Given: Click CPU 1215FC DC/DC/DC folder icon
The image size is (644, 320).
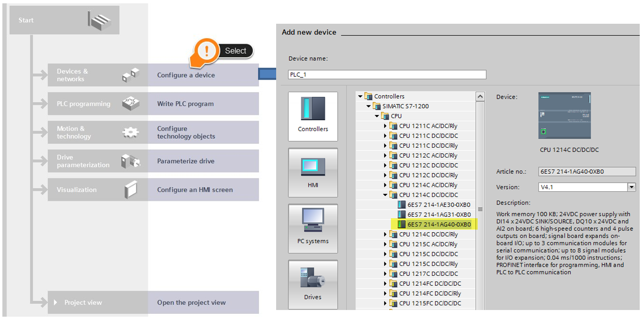Looking at the screenshot, I should [393, 303].
